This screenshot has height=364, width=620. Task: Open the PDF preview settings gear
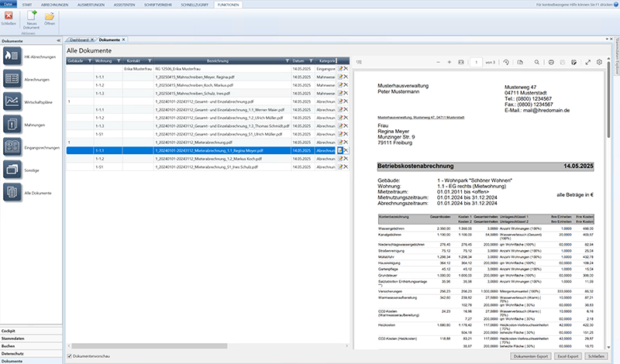tap(599, 62)
